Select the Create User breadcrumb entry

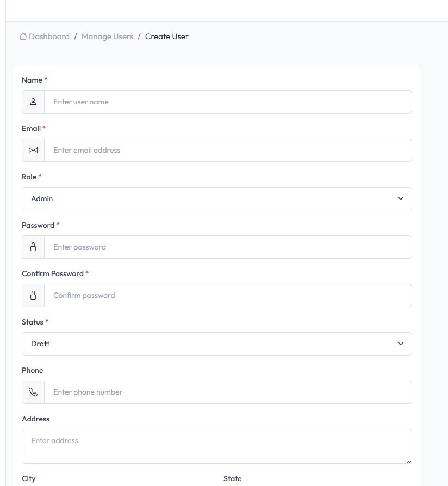click(x=166, y=36)
